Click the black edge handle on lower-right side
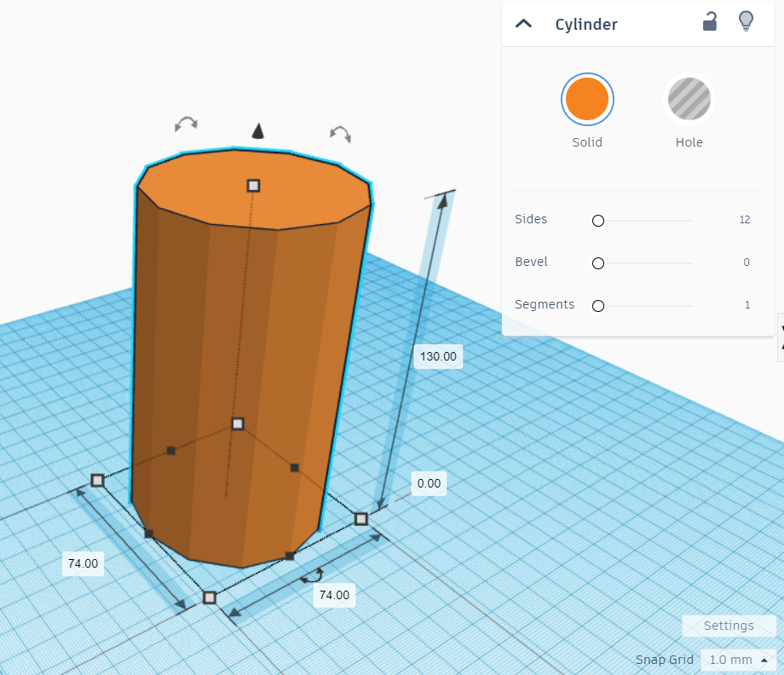 coord(290,556)
